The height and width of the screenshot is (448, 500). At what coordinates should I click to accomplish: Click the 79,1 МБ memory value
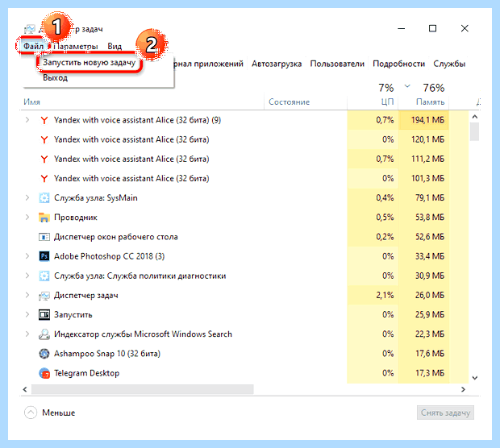pos(430,198)
